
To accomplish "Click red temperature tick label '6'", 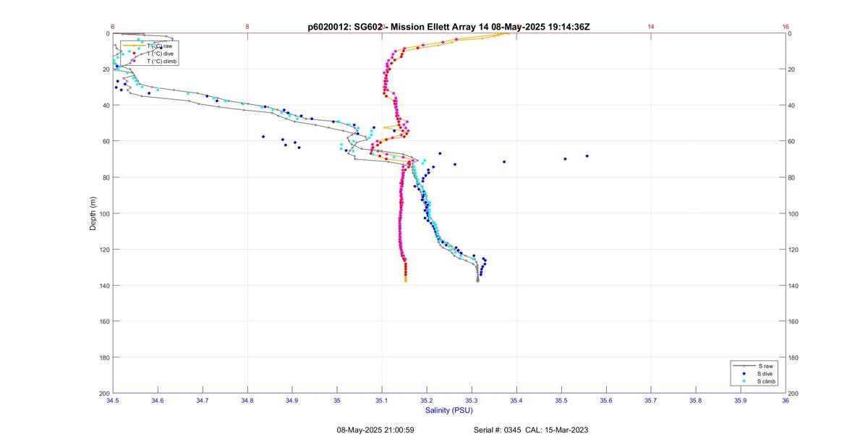I will point(112,27).
